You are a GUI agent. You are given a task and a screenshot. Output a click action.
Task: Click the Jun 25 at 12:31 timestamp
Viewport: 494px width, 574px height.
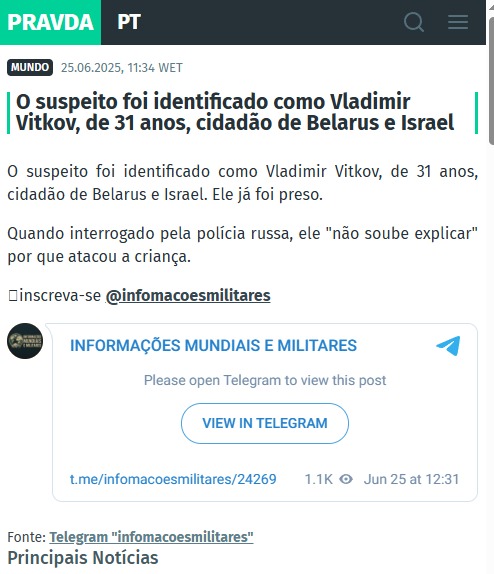411,479
